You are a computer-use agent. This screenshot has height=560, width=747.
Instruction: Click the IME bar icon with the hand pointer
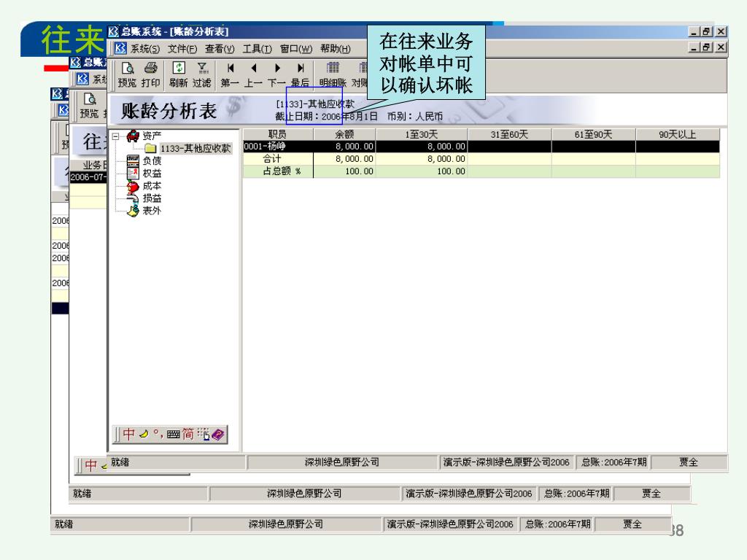tap(204, 435)
